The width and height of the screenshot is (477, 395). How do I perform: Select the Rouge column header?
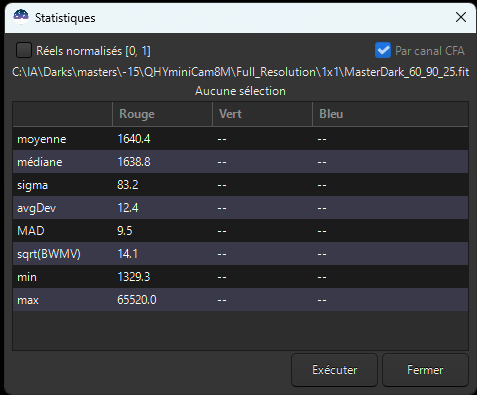(x=162, y=114)
